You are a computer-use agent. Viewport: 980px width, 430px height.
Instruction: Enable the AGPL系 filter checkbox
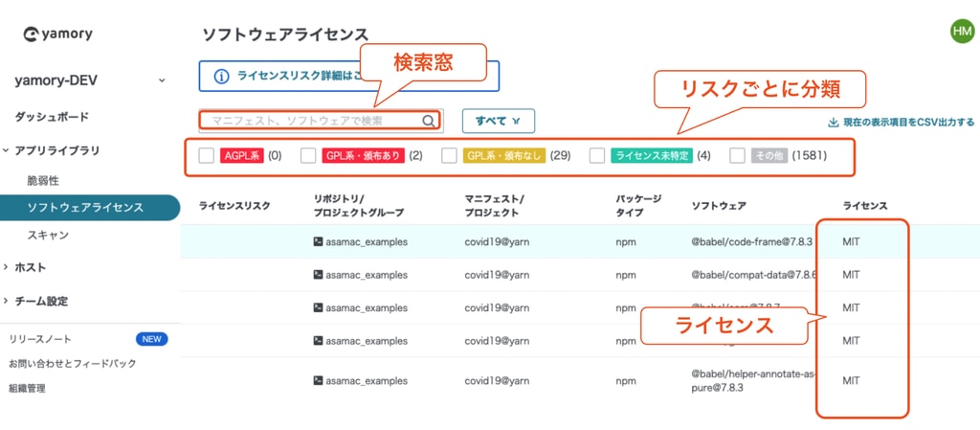coord(207,155)
